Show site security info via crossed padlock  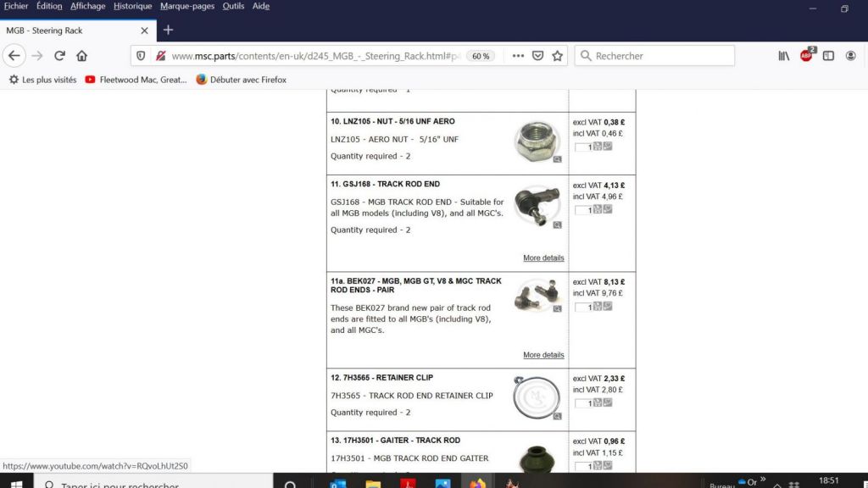click(160, 56)
